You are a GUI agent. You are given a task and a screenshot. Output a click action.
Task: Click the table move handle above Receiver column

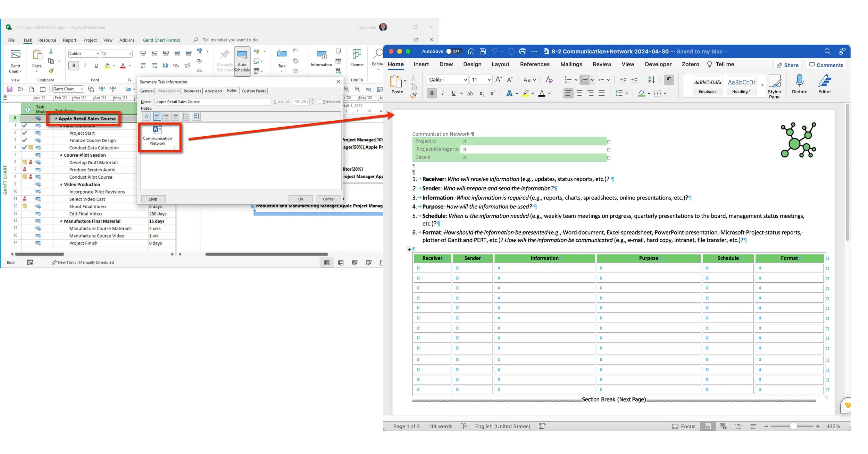coord(409,249)
